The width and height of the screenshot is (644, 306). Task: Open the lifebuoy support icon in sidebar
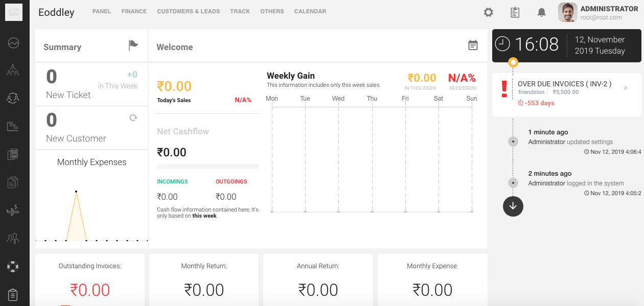pos(13,266)
